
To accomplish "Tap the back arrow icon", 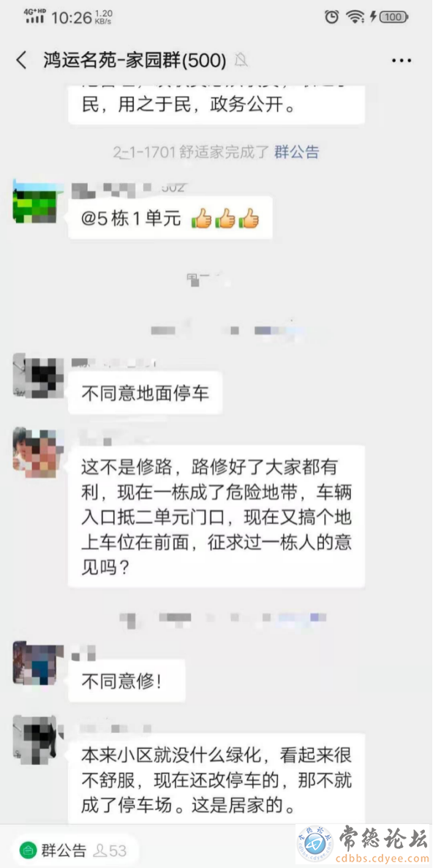I will [21, 60].
